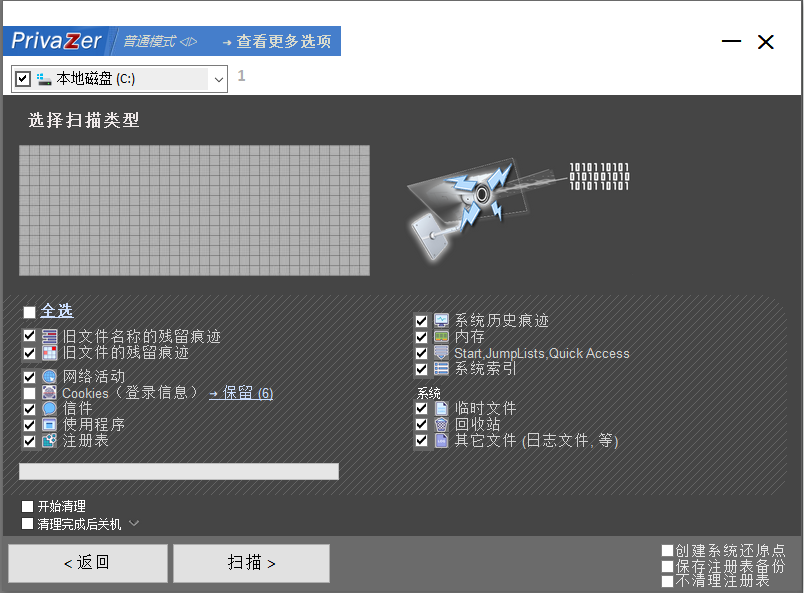点击 Cookies 项旁的图标

coord(49,393)
